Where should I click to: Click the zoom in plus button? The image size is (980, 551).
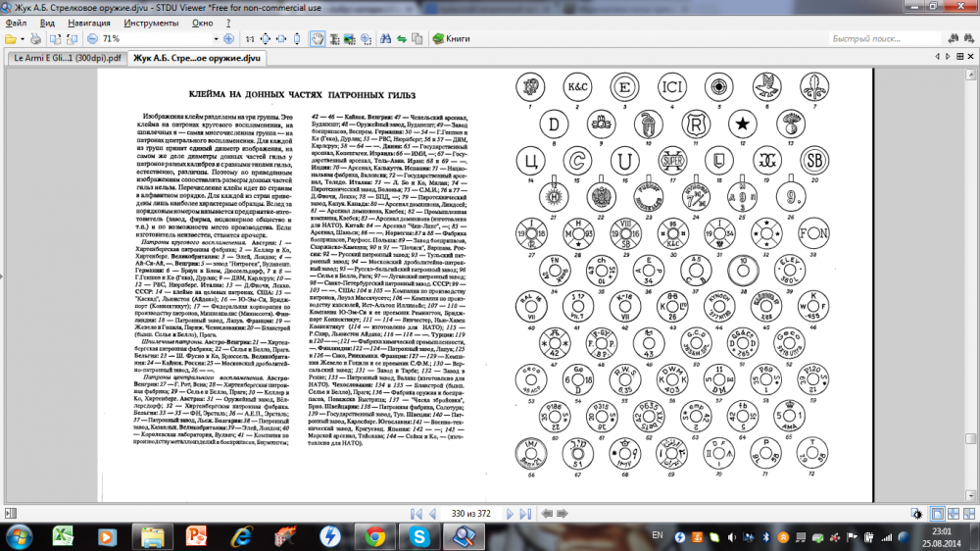(228, 38)
